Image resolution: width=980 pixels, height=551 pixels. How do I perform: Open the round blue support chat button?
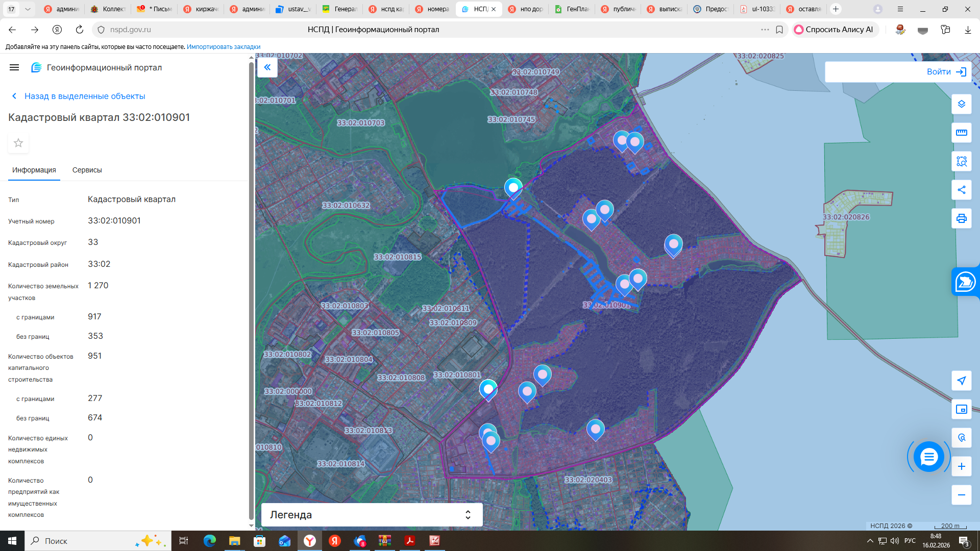tap(928, 457)
